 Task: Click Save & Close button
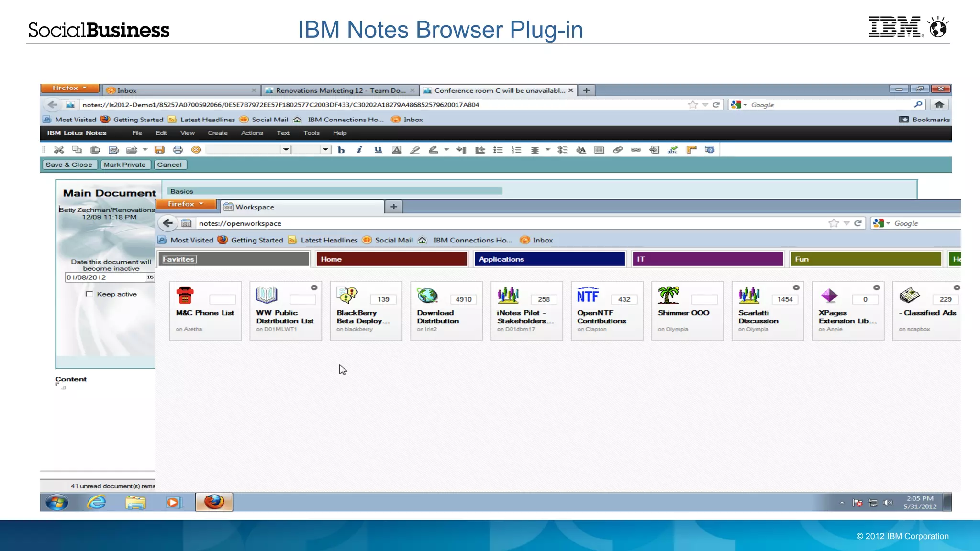tap(69, 165)
